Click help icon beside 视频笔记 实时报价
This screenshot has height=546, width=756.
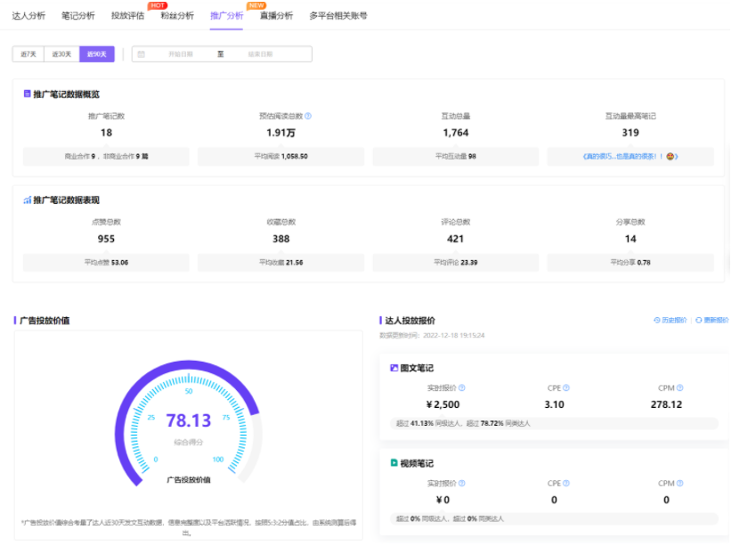pos(461,484)
